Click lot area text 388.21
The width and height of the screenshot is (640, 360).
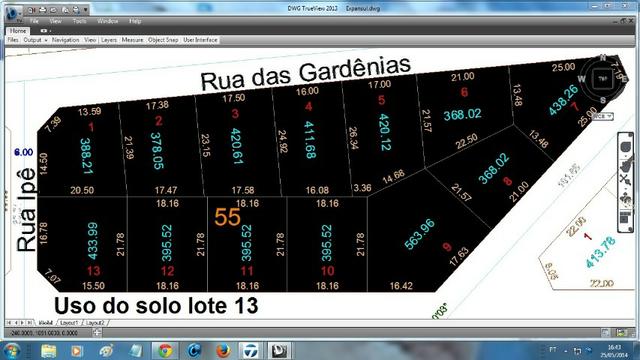click(86, 156)
